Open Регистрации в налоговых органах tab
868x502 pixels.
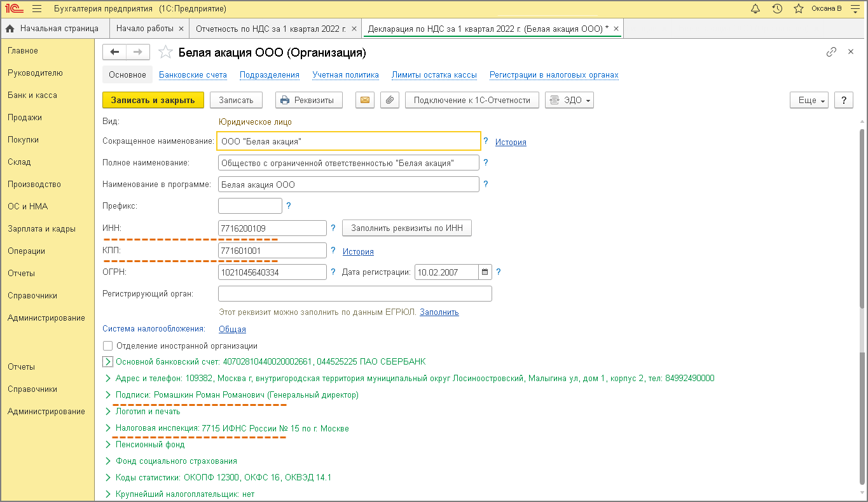[x=554, y=75]
